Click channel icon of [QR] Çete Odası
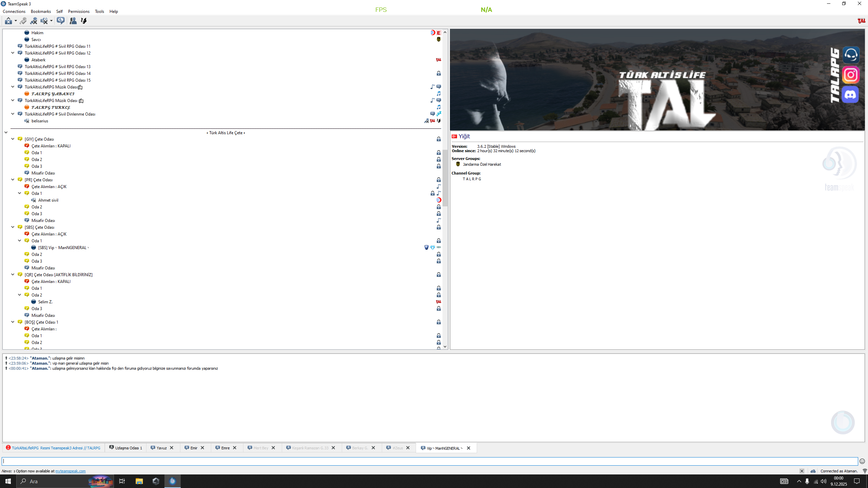Image resolution: width=868 pixels, height=488 pixels. (x=20, y=274)
